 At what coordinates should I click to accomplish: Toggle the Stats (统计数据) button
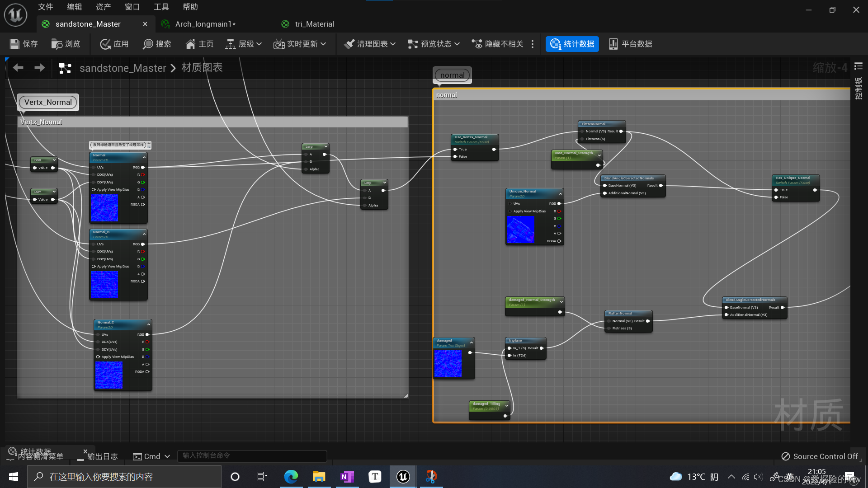(x=572, y=44)
